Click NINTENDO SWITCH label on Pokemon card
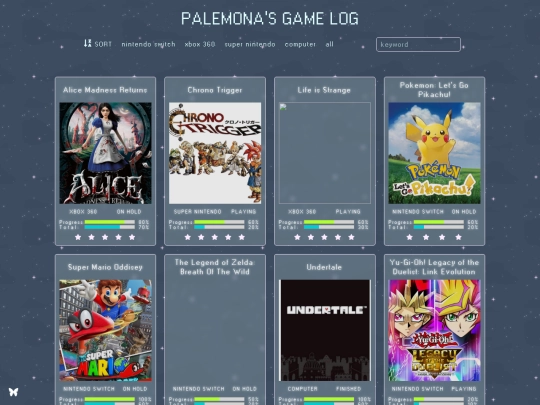 (418, 211)
